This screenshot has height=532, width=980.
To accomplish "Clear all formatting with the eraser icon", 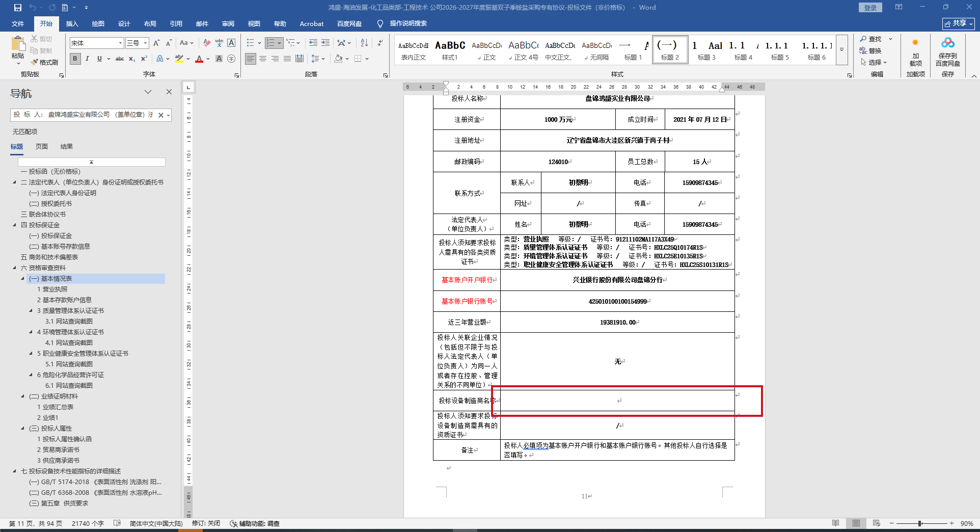I will click(206, 43).
